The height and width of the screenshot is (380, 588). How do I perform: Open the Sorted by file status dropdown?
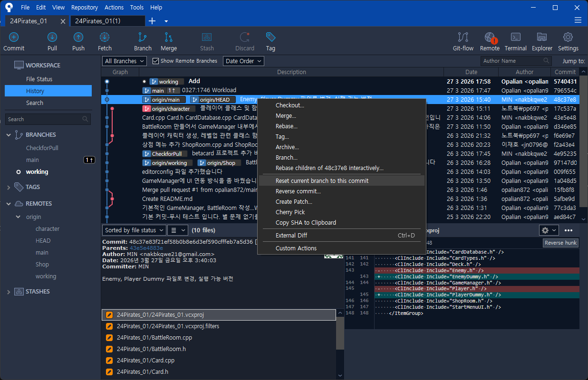pos(134,230)
